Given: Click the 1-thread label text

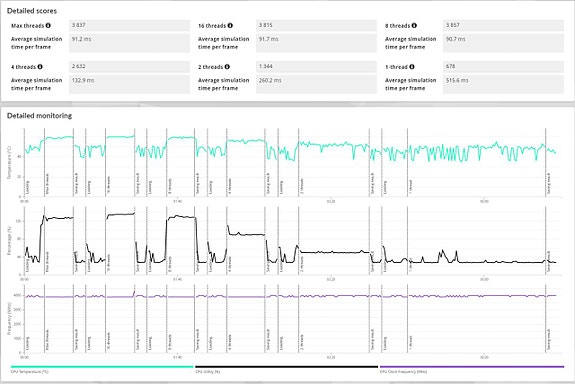Looking at the screenshot, I should point(396,67).
